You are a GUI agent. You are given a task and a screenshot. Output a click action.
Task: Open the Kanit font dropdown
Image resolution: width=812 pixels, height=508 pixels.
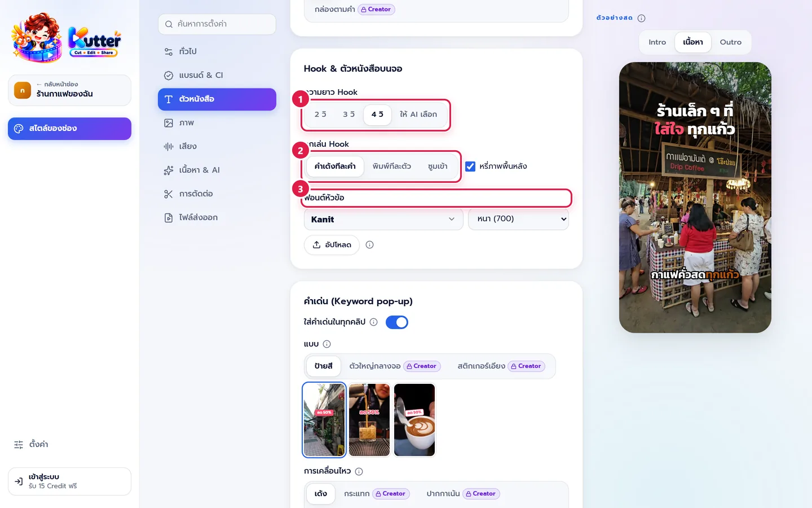(383, 219)
